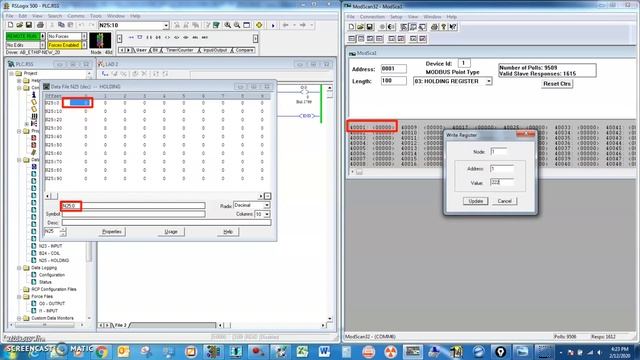
Task: Open the MODBUS Point Type dropdown
Action: pyautogui.click(x=489, y=81)
